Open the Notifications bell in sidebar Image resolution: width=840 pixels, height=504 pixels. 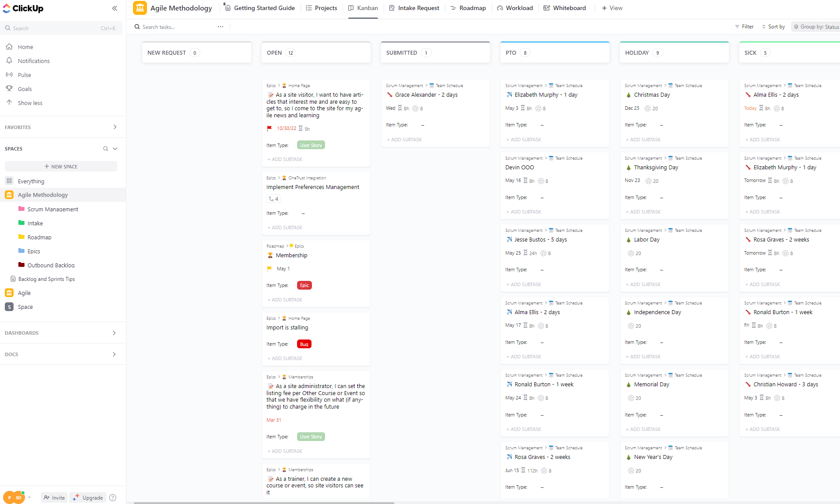point(9,61)
